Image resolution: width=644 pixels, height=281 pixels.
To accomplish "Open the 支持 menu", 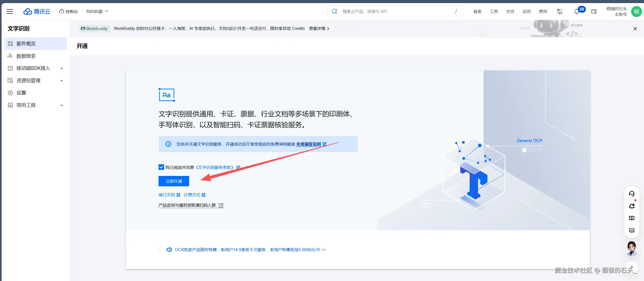I will point(510,11).
